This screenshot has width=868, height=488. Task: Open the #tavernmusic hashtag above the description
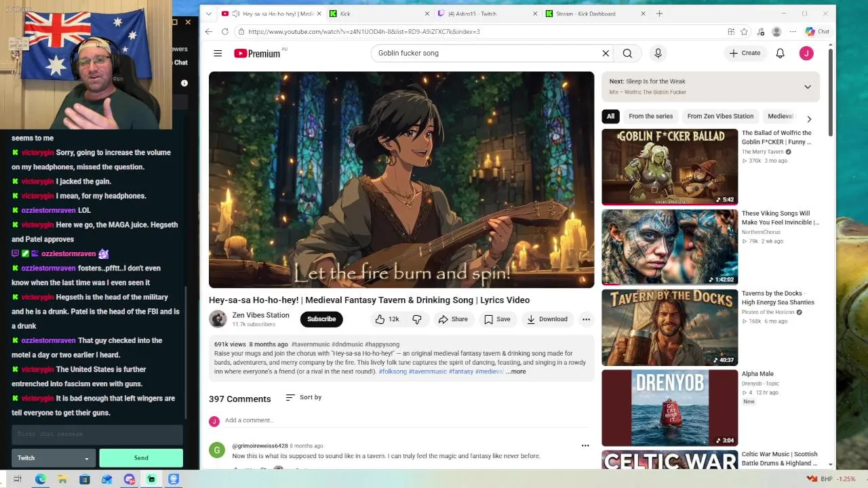point(310,344)
